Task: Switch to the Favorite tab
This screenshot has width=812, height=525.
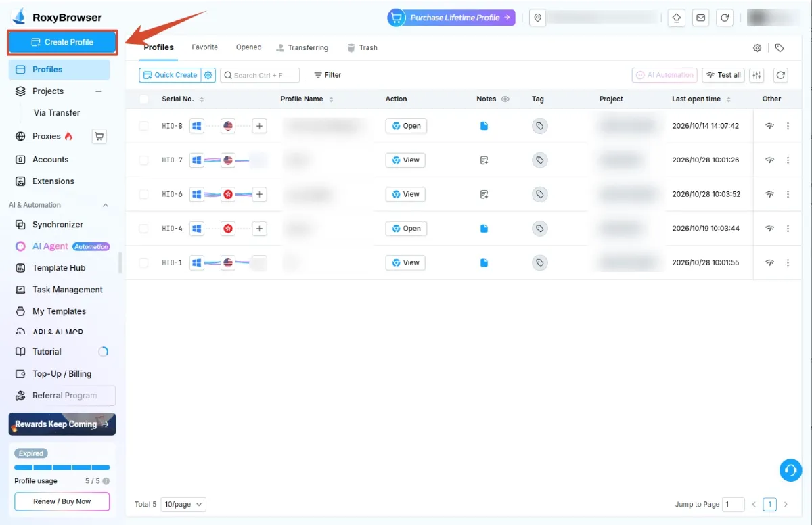Action: click(204, 47)
